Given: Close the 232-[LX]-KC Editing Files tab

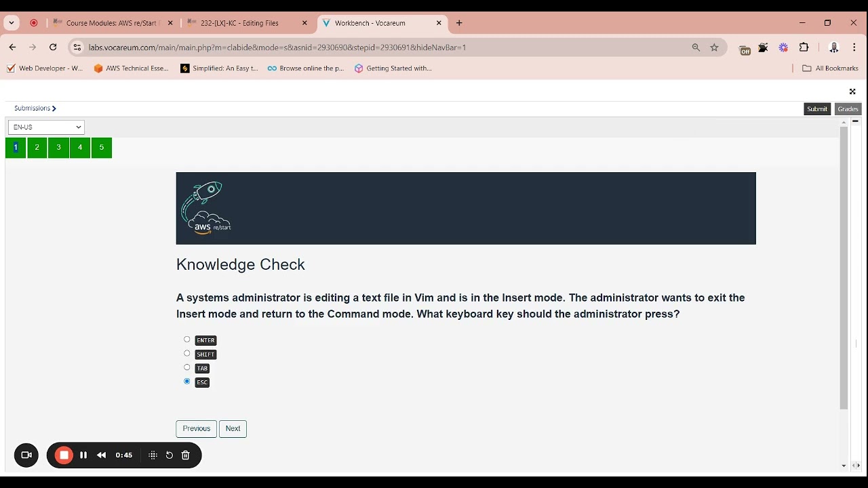Looking at the screenshot, I should point(304,23).
